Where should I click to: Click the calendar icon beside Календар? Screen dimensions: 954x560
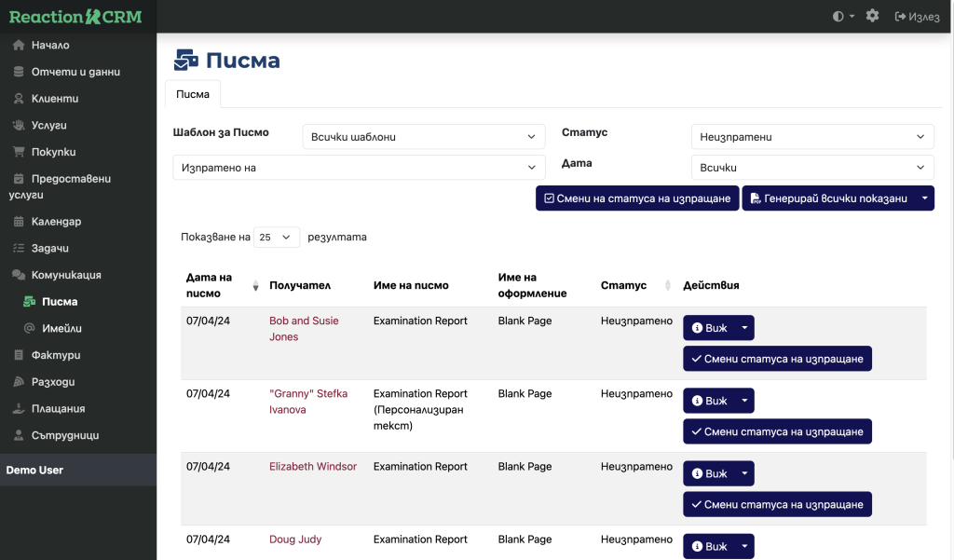point(19,222)
